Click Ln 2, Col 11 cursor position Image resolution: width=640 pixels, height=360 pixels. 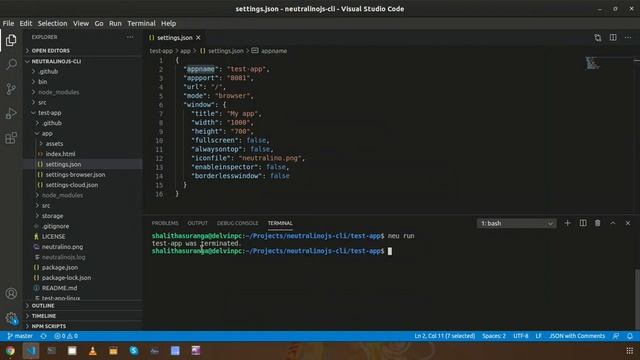point(444,336)
